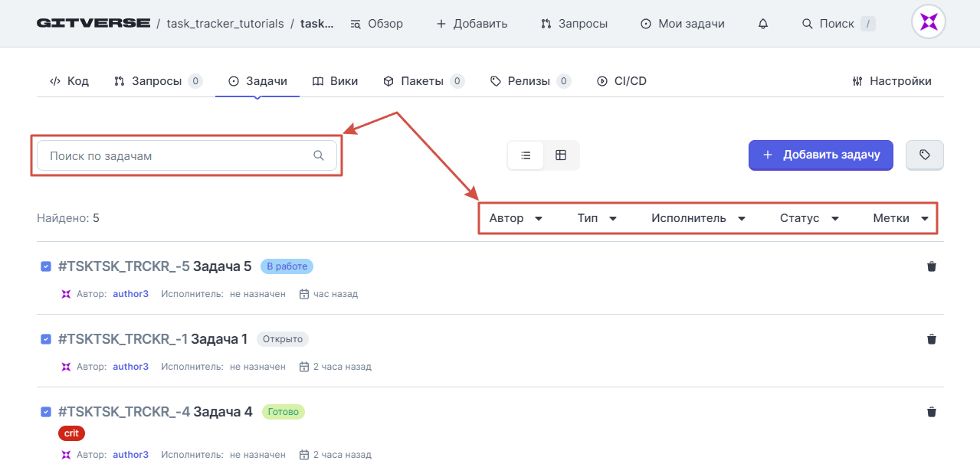The width and height of the screenshot is (980, 467).
Task: Open repository Настройки
Action: click(x=892, y=81)
